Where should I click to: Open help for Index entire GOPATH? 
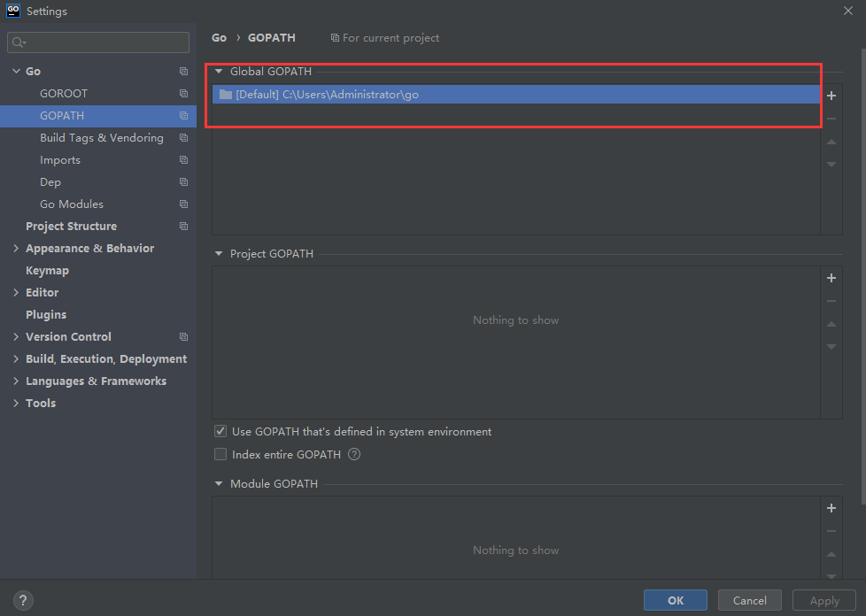coord(354,454)
